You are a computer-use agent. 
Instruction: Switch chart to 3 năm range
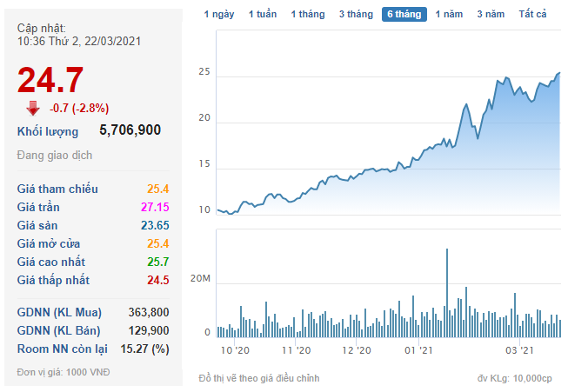[491, 15]
